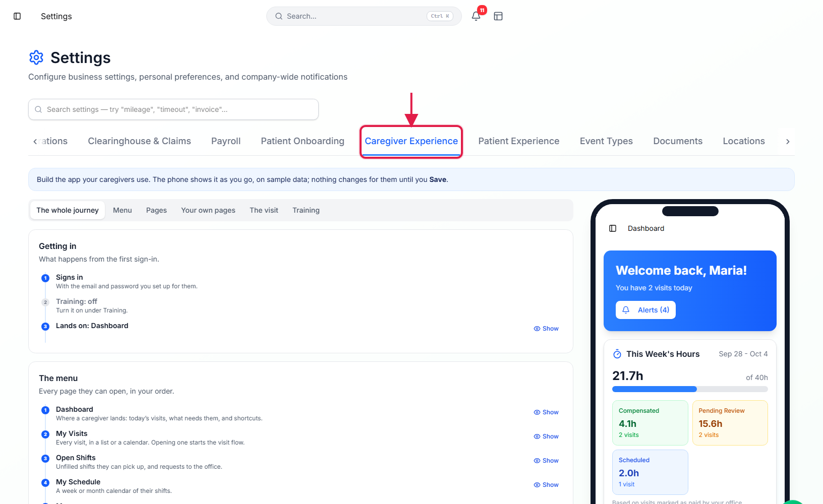Click the magnifier icon in the global search bar
This screenshot has height=504, width=823.
pos(279,16)
